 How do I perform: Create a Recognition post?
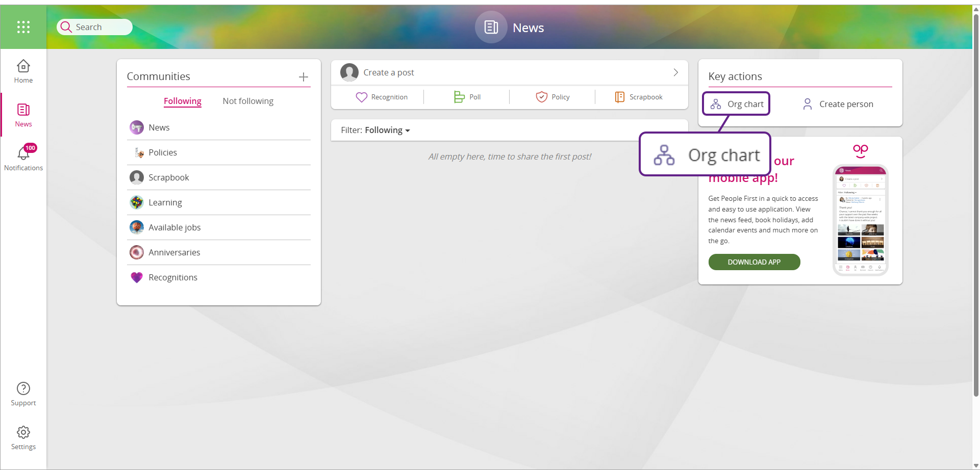tap(382, 97)
